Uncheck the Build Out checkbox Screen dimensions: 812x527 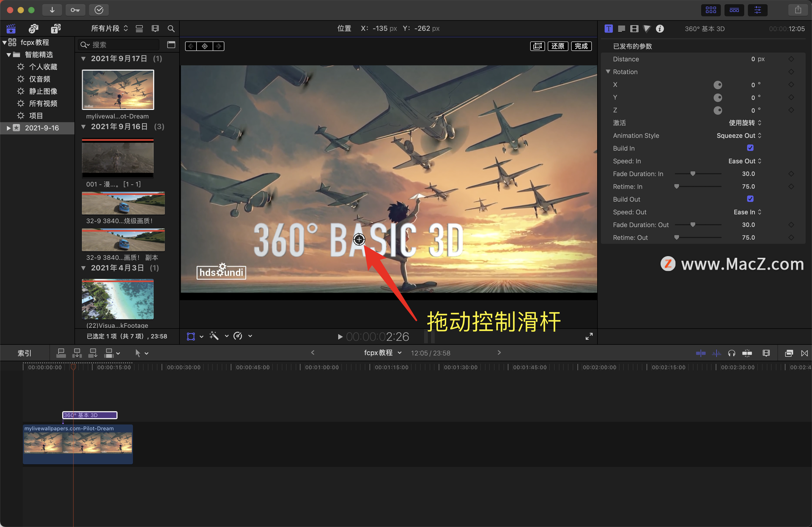(x=750, y=199)
